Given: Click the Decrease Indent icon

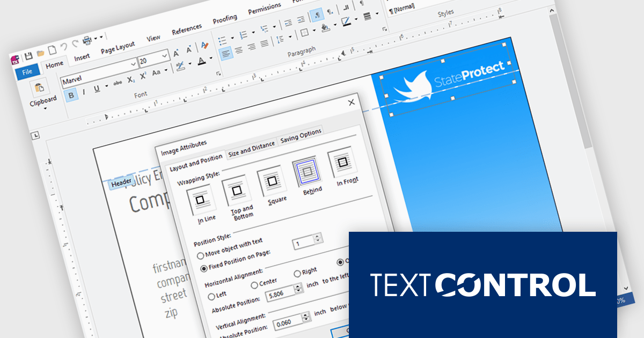Looking at the screenshot, I should [288, 23].
